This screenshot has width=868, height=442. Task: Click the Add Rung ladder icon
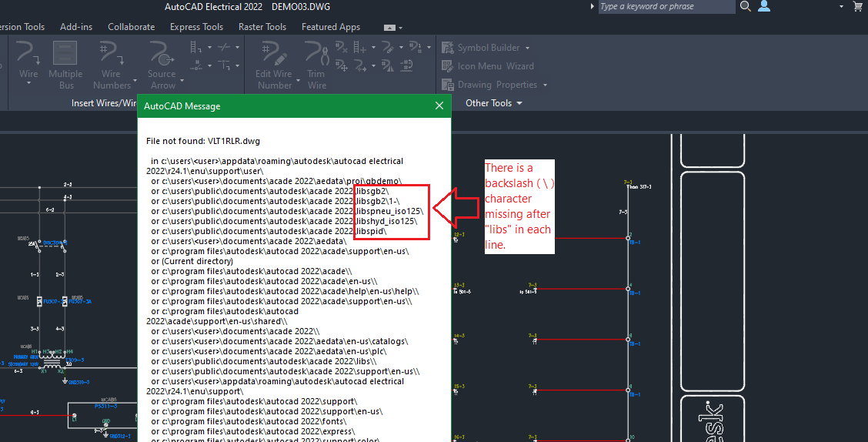pos(360,48)
